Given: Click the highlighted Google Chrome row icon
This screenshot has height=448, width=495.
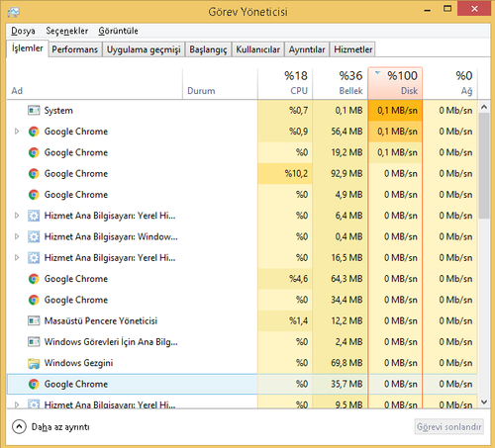Looking at the screenshot, I should (34, 384).
